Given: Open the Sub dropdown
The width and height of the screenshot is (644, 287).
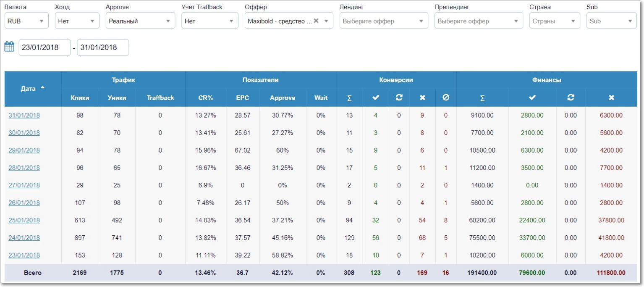Looking at the screenshot, I should point(611,21).
